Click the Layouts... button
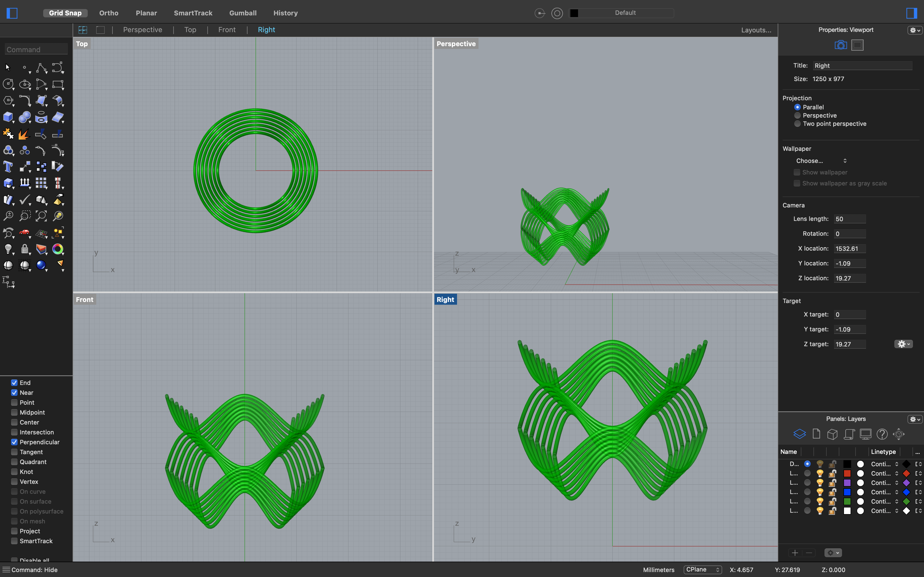 756,30
